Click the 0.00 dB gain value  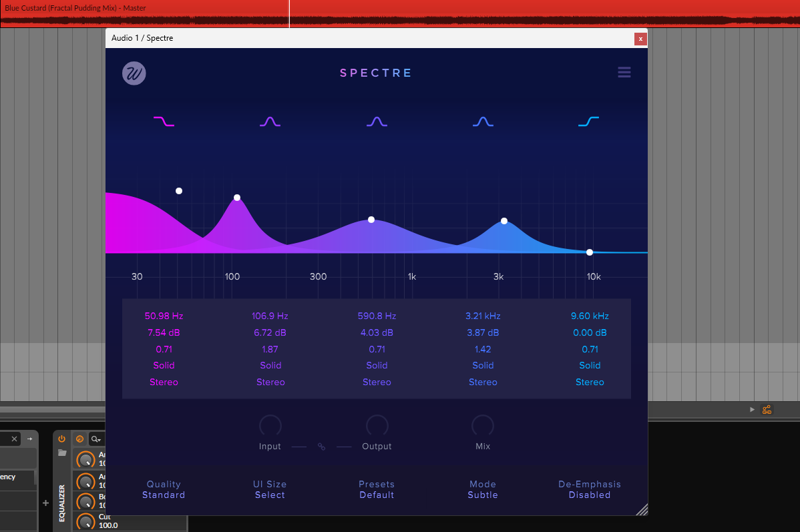[589, 332]
